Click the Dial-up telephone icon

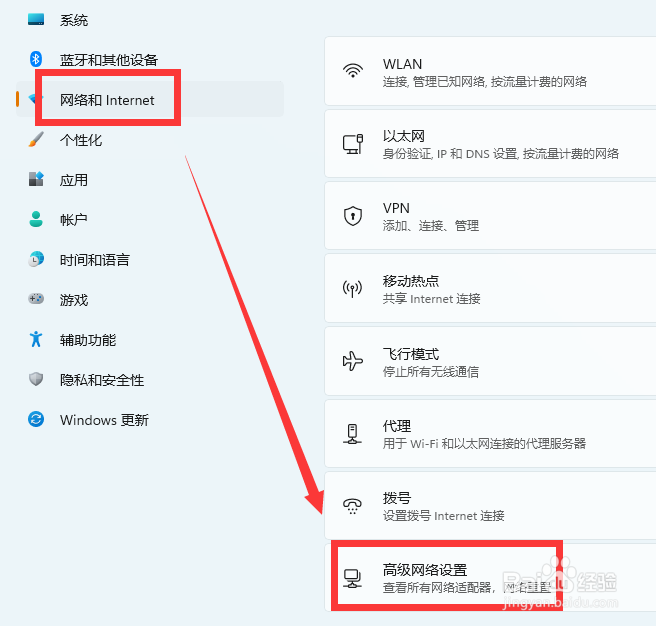coord(352,506)
